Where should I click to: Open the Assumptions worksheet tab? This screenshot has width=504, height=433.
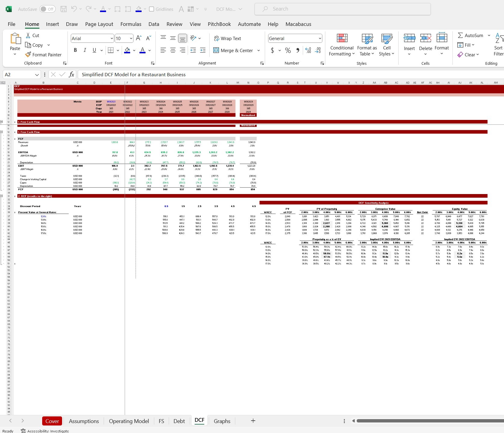[84, 421]
